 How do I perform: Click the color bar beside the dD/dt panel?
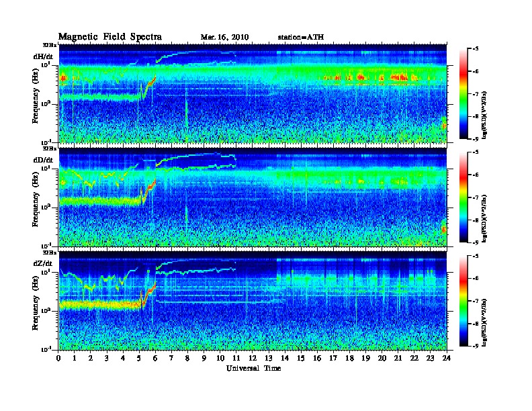click(x=463, y=197)
